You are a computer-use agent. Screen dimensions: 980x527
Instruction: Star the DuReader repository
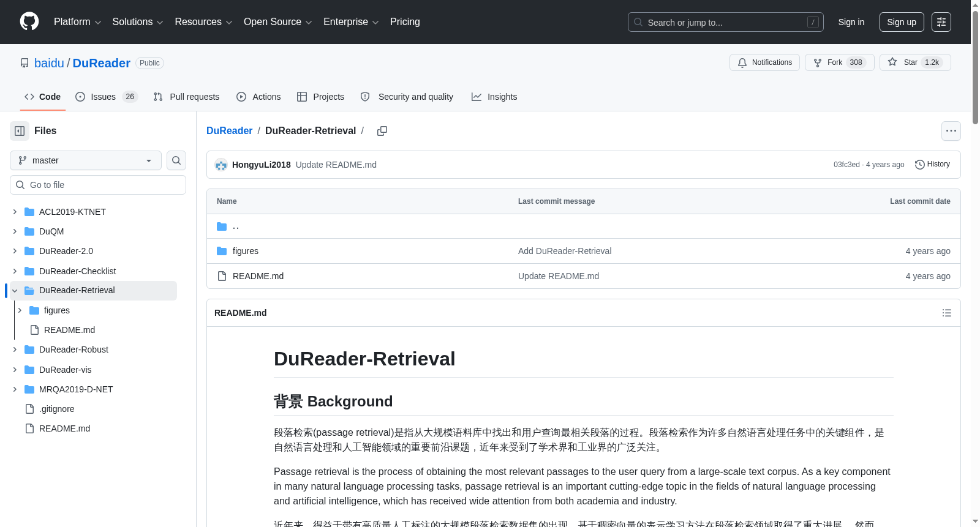pos(915,62)
